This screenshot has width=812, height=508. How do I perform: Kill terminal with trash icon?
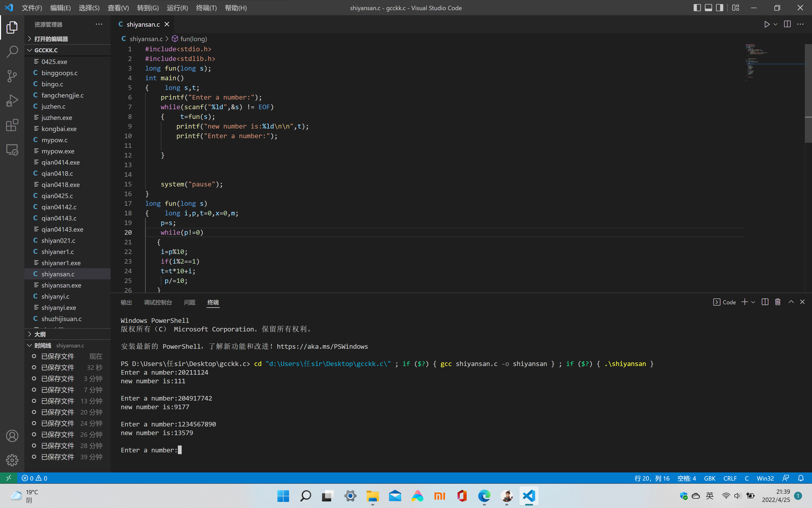click(778, 302)
